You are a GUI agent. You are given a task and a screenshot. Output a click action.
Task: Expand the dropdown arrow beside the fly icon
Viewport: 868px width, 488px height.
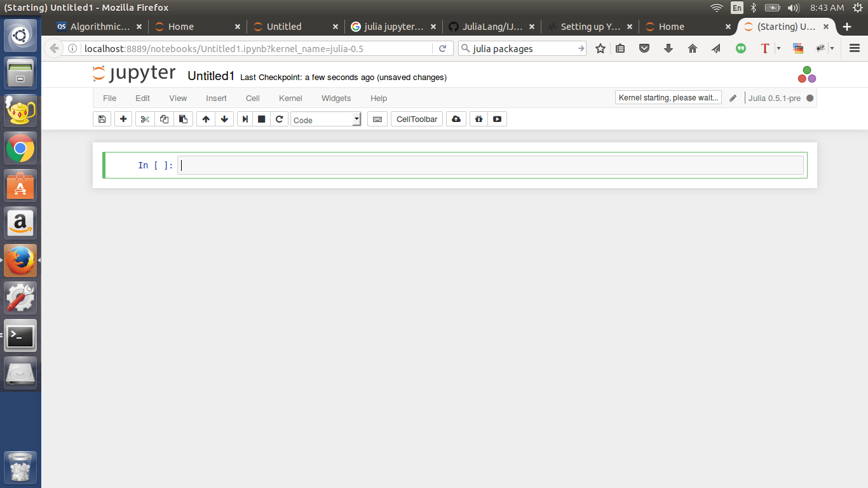[832, 48]
